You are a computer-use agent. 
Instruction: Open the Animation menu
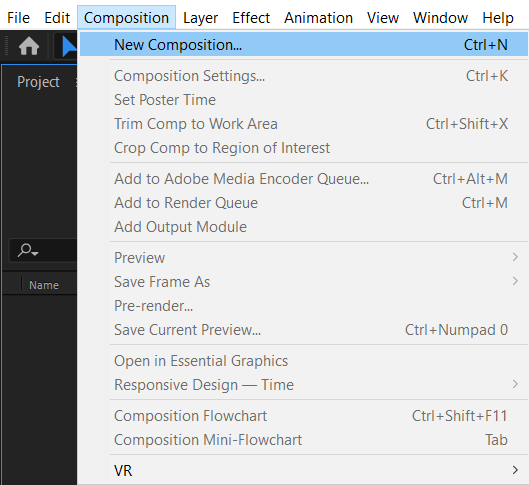pyautogui.click(x=318, y=18)
